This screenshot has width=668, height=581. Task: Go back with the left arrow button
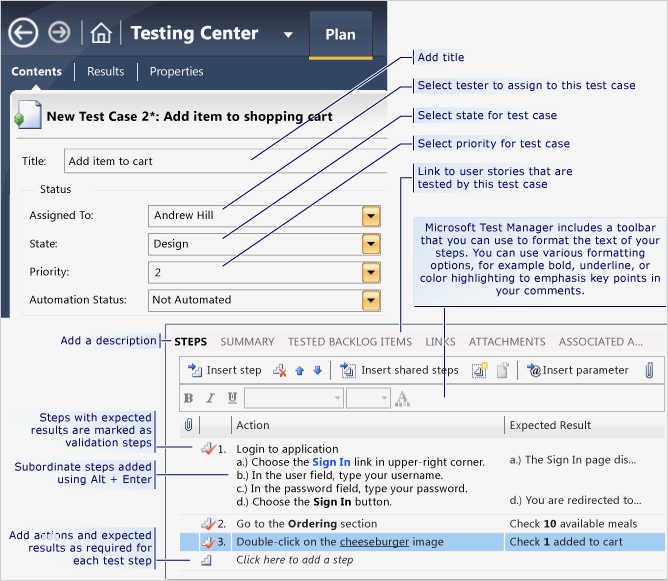23,32
